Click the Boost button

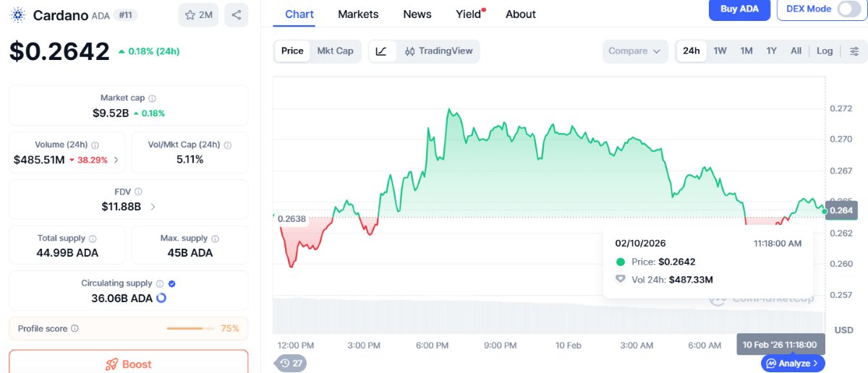coord(128,364)
